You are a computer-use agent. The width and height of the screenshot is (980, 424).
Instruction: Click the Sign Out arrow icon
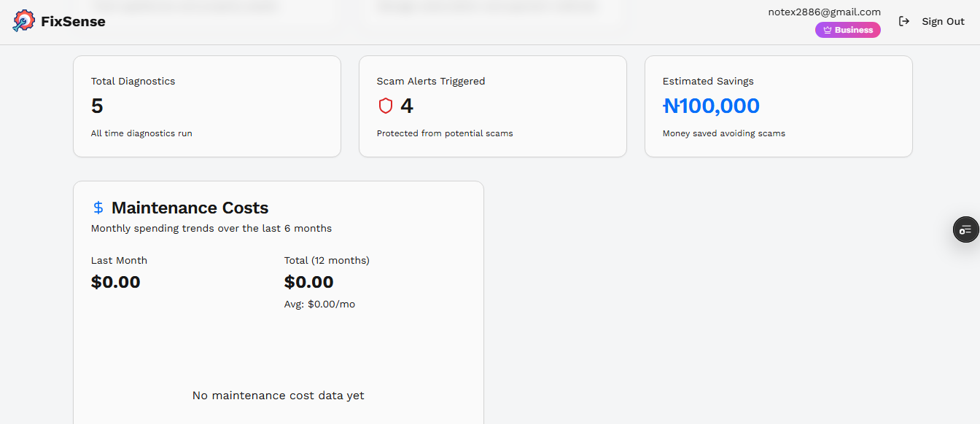click(904, 21)
